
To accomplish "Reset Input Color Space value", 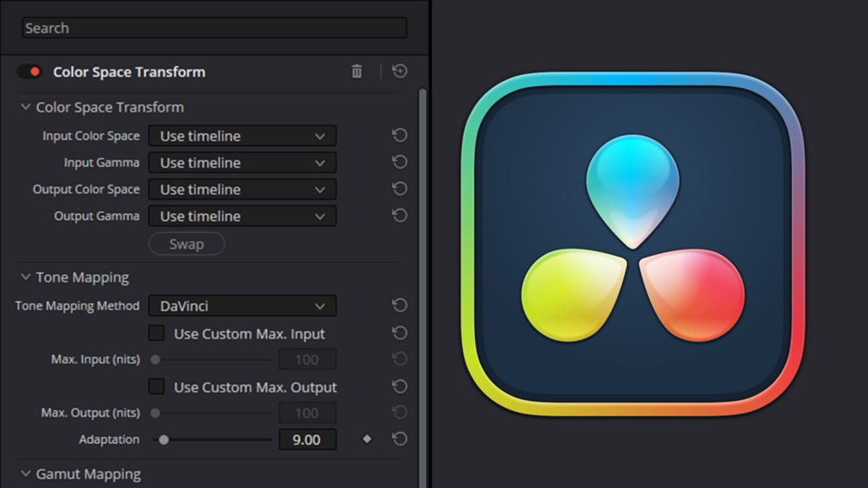I will (400, 135).
